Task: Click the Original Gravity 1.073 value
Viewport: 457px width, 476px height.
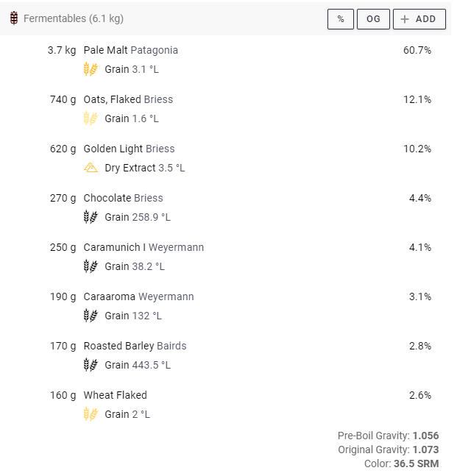Action: [425, 450]
